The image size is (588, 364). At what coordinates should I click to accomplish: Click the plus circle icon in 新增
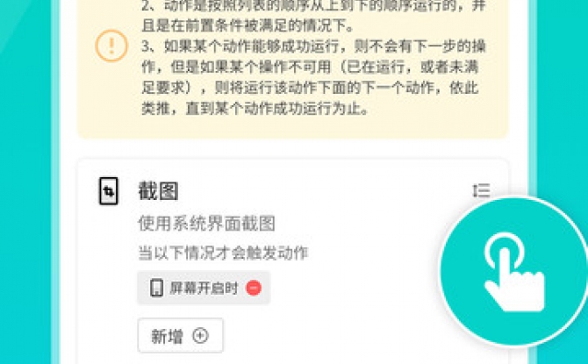point(200,336)
